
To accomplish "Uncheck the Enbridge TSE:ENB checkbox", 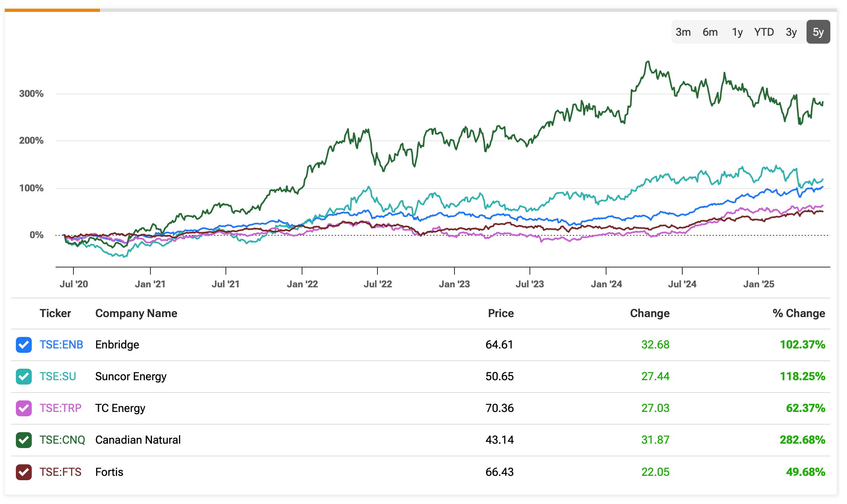I will pos(24,344).
